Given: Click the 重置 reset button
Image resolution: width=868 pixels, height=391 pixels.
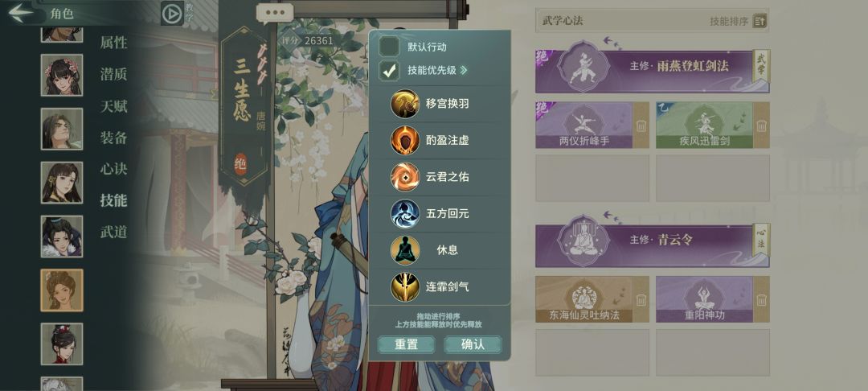Looking at the screenshot, I should pyautogui.click(x=406, y=344).
